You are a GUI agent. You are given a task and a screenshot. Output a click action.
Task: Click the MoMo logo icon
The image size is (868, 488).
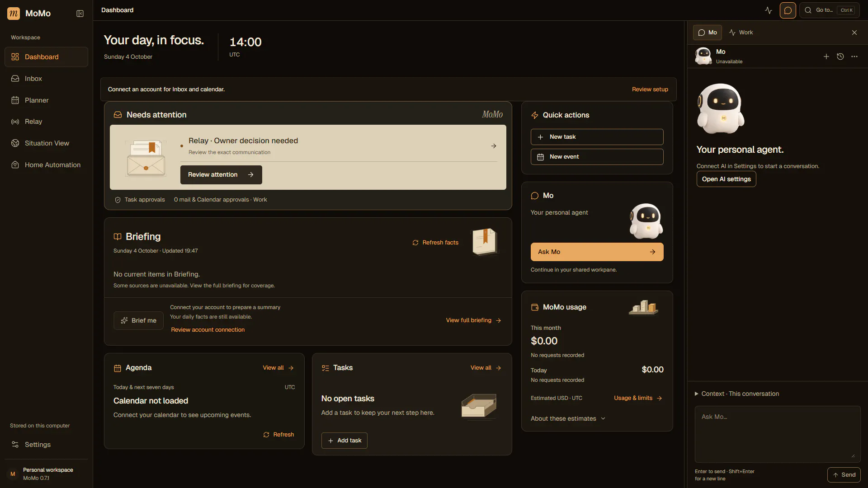pos(14,14)
